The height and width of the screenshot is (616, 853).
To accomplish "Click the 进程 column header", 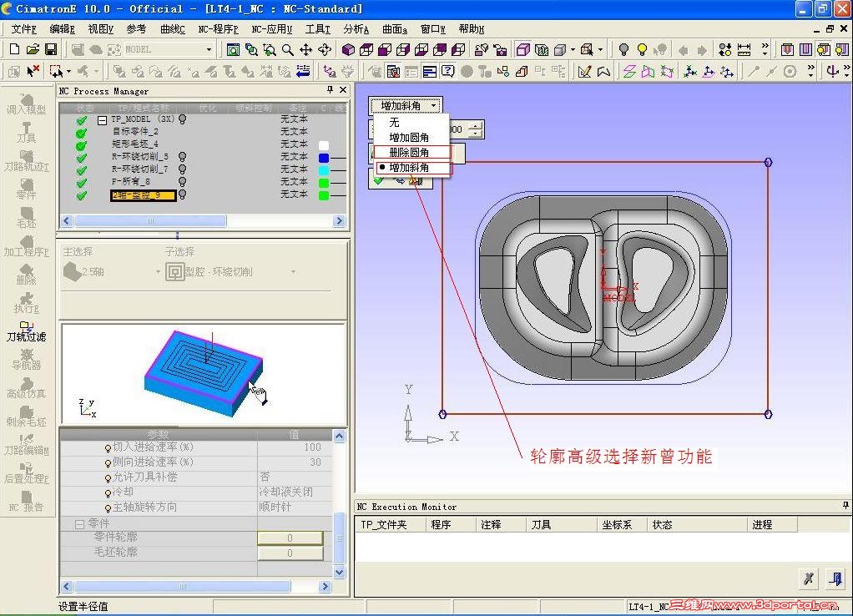I will 773,524.
